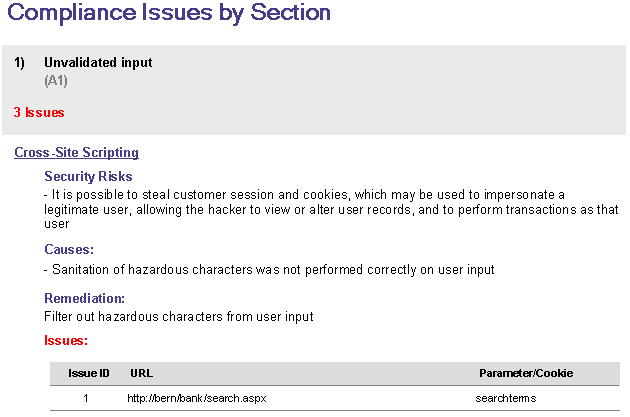Open the http://bern/bank/search.aspx URL

tap(196, 398)
